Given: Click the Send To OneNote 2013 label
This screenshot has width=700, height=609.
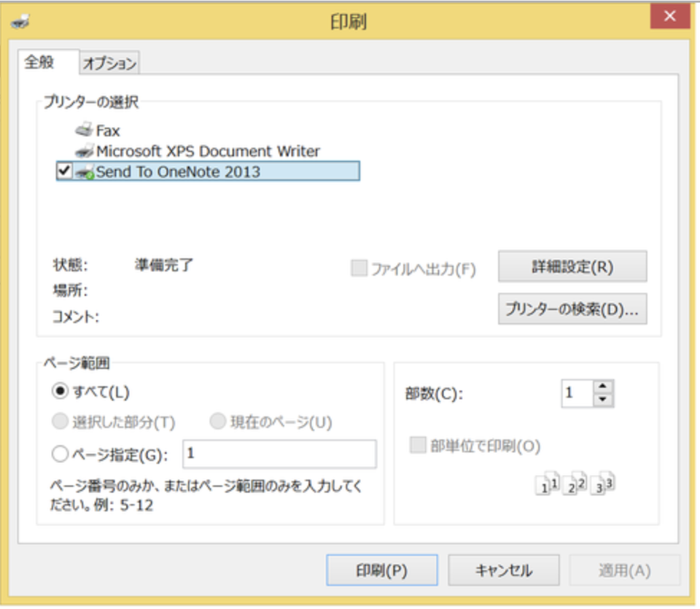Looking at the screenshot, I should [x=178, y=172].
